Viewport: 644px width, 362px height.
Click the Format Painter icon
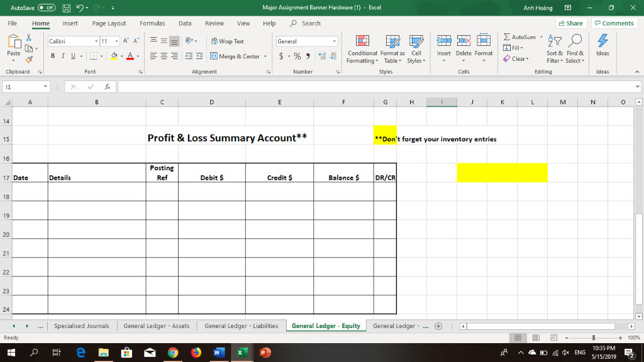pyautogui.click(x=29, y=60)
